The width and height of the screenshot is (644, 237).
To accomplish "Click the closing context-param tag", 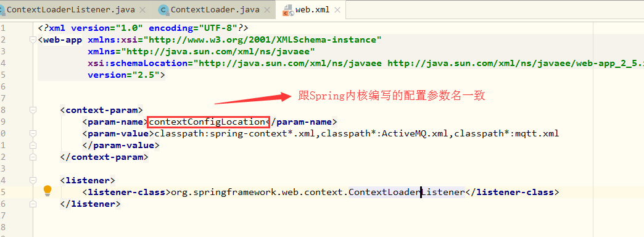I will (x=104, y=157).
